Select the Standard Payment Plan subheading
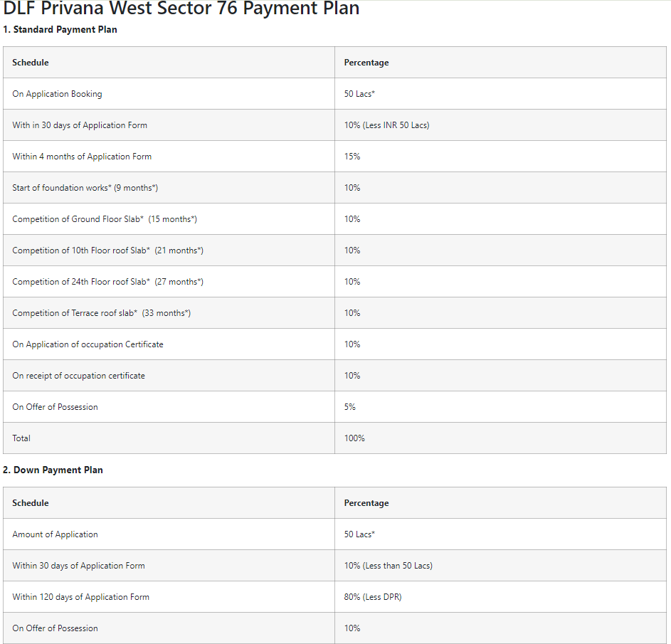The width and height of the screenshot is (671, 644). pyautogui.click(x=60, y=29)
